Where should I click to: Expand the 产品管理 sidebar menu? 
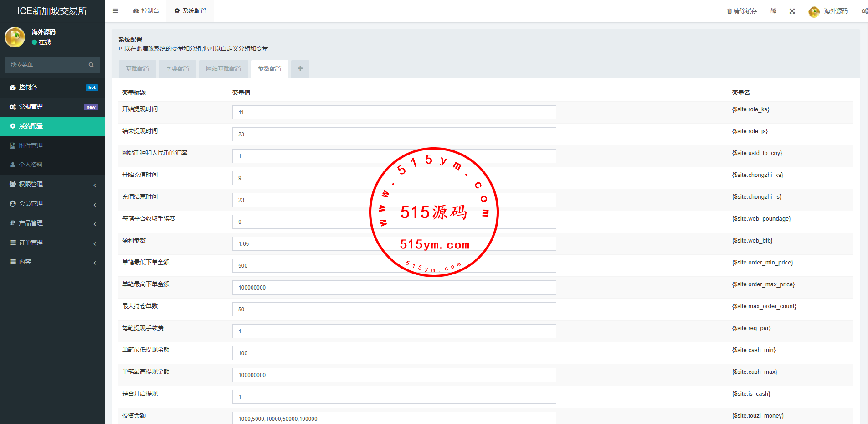(x=52, y=223)
